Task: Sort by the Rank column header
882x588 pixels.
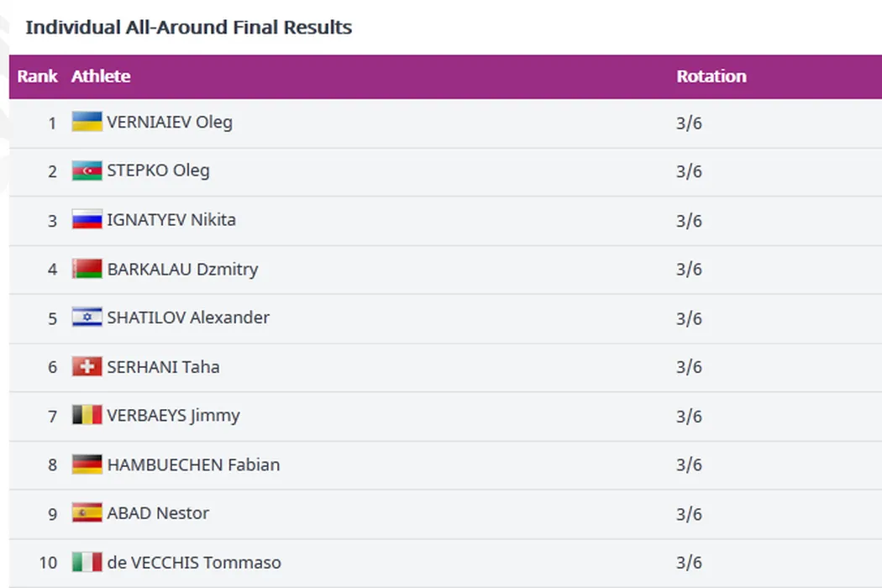Action: (37, 76)
